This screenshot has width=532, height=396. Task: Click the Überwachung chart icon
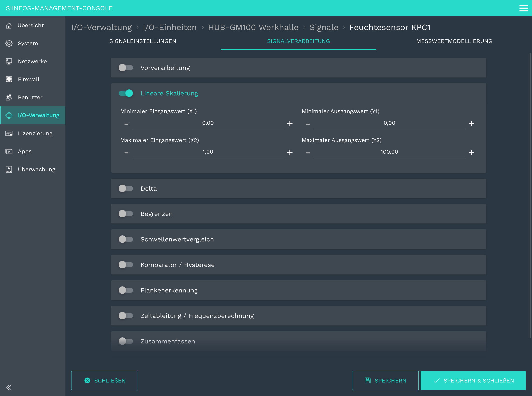tap(9, 169)
